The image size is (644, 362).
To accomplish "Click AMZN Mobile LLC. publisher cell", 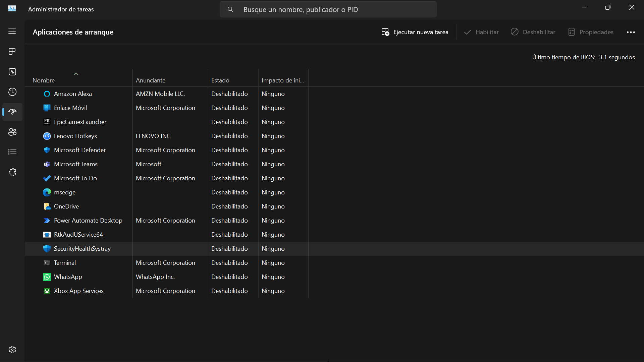I will [x=160, y=94].
